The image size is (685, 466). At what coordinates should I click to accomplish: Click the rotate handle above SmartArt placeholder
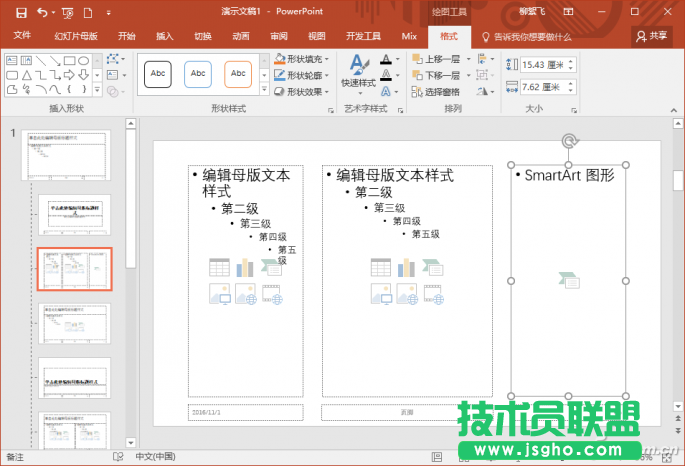click(x=569, y=142)
